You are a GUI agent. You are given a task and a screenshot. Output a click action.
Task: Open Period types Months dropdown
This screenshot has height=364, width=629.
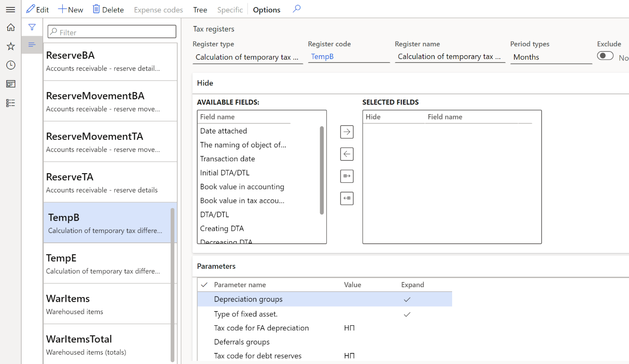click(551, 57)
